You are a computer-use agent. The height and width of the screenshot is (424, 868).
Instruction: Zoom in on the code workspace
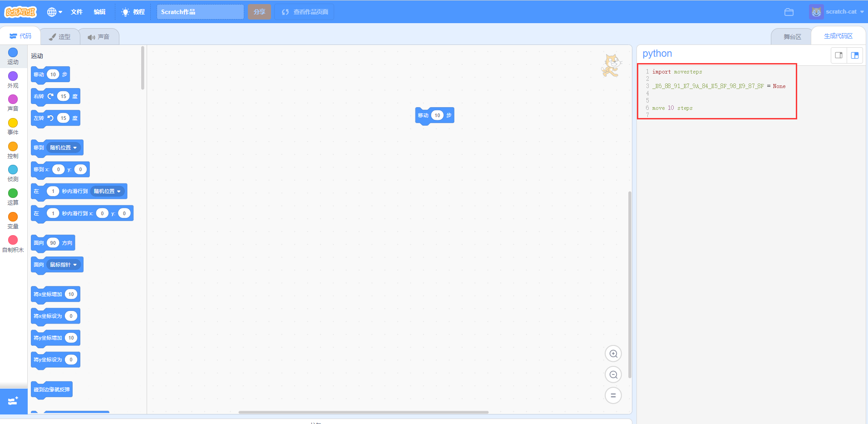[613, 354]
